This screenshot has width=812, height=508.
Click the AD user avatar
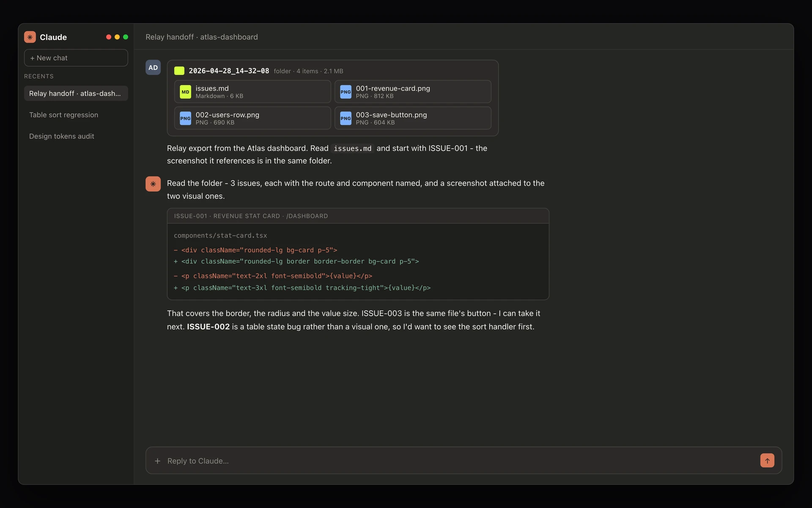pos(153,67)
